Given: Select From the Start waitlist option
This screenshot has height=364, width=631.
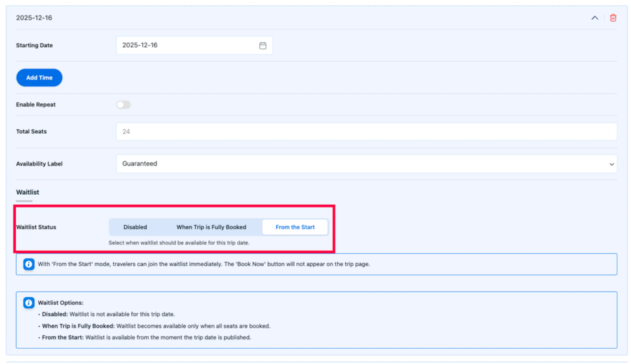Looking at the screenshot, I should 295,227.
